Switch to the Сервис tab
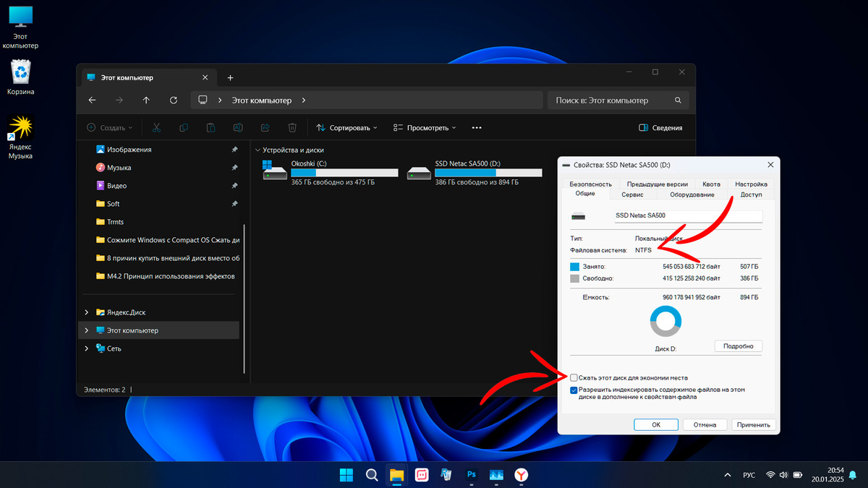 tap(632, 194)
